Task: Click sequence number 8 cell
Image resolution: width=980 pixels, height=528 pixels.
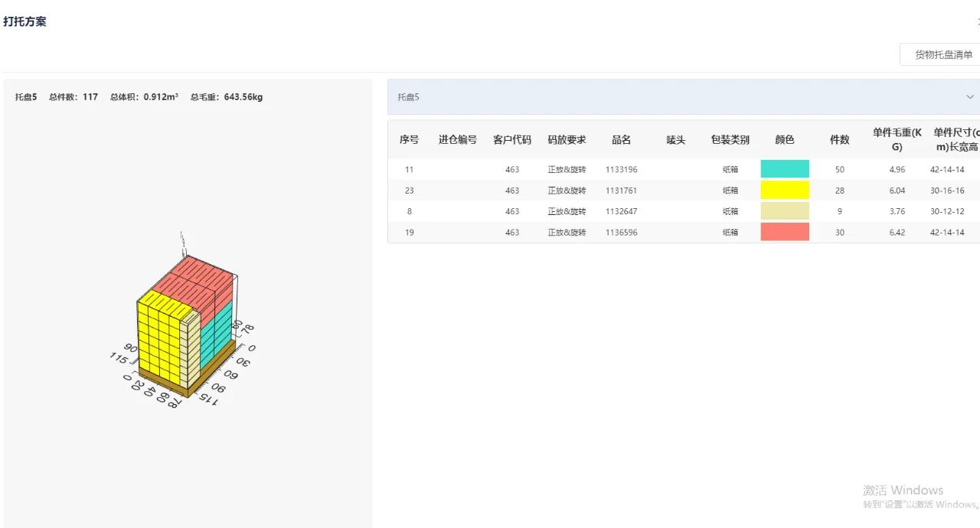Action: pos(410,211)
